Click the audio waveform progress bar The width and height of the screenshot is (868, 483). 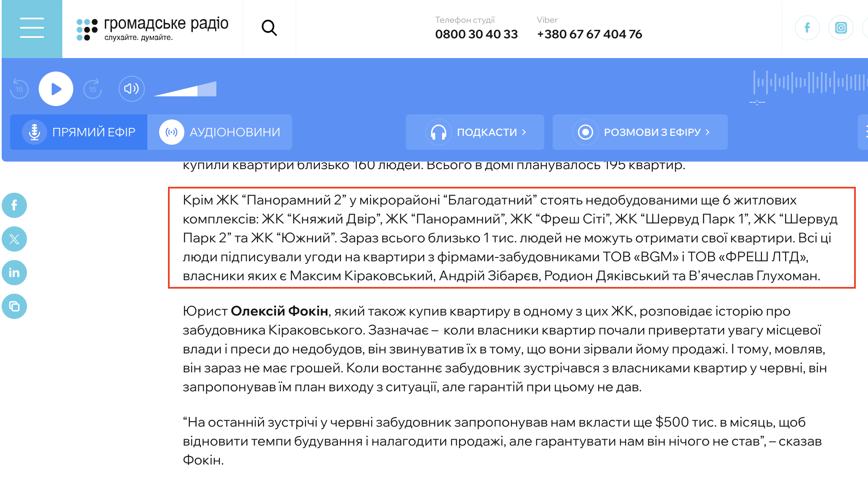(810, 82)
